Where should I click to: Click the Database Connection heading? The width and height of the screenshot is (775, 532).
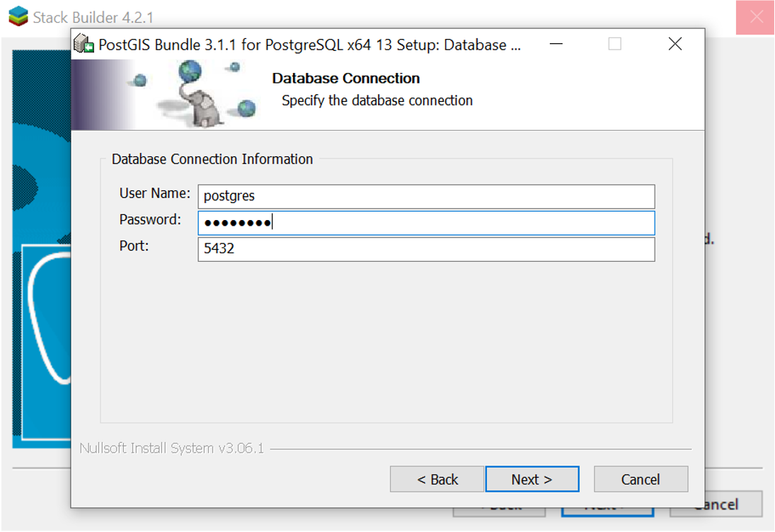click(x=345, y=79)
